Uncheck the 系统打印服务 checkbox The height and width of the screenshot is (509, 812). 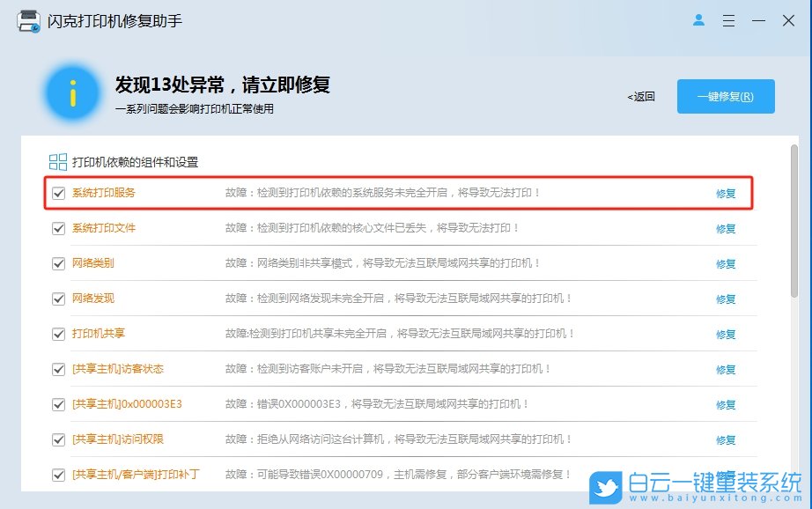tap(57, 192)
